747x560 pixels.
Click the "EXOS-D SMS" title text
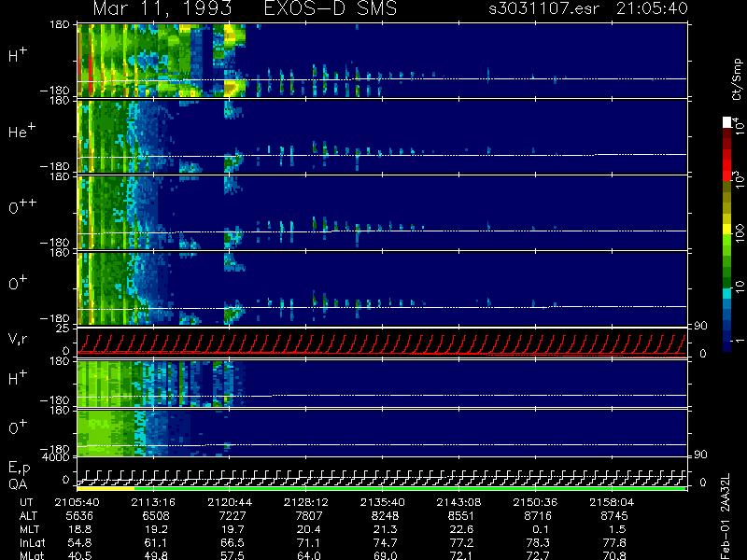[x=331, y=8]
